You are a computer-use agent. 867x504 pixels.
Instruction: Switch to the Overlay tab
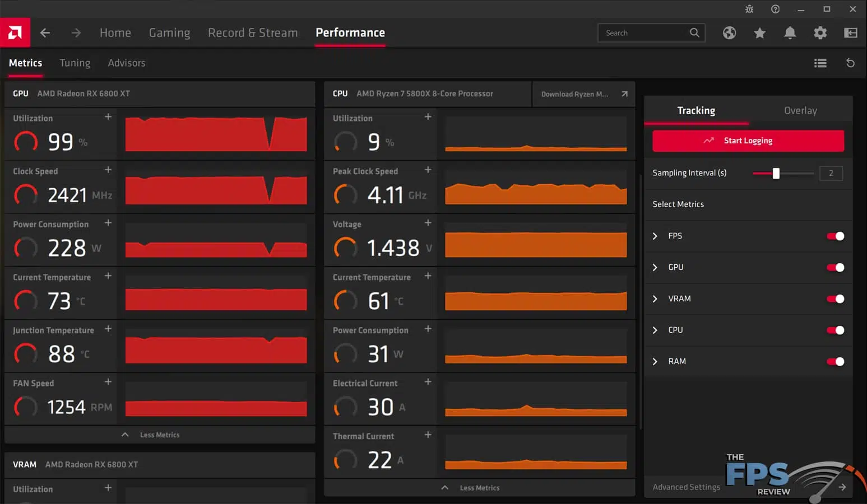coord(800,110)
